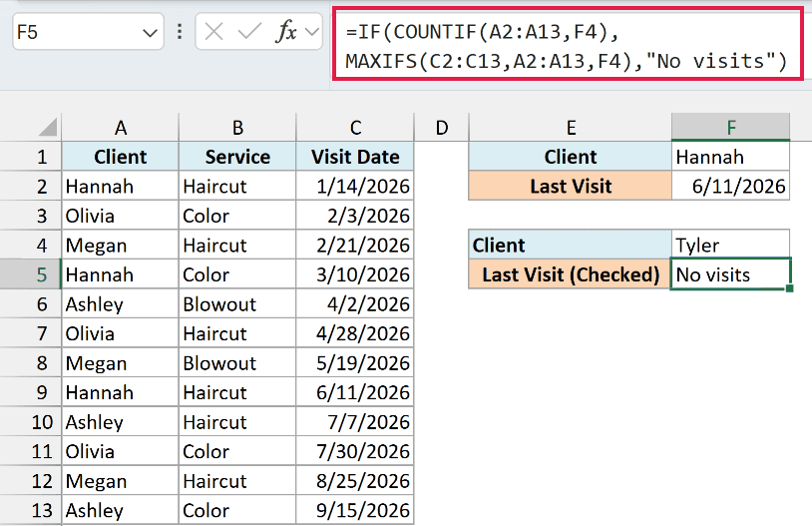Select cell with date 2/3/2026

[x=355, y=216]
